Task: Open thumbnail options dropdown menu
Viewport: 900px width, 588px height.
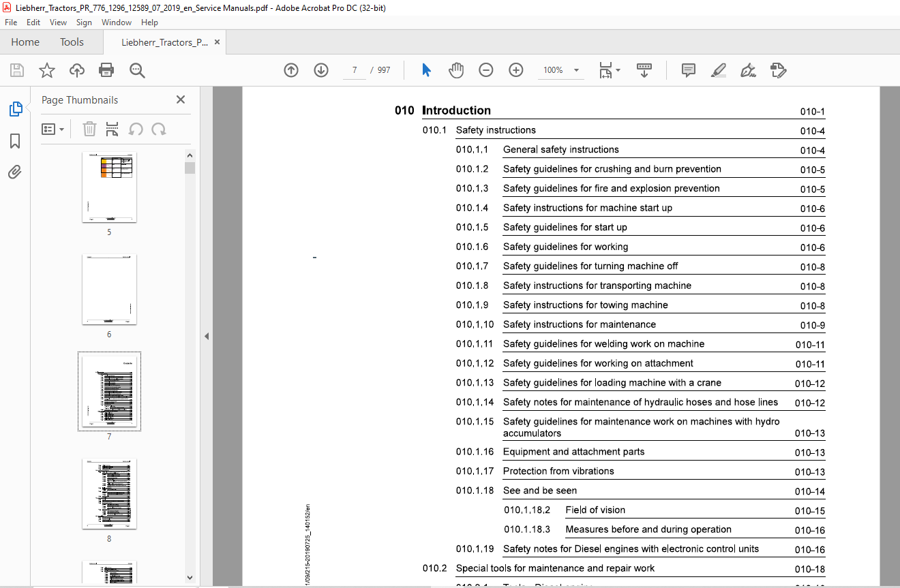Action: click(x=53, y=129)
